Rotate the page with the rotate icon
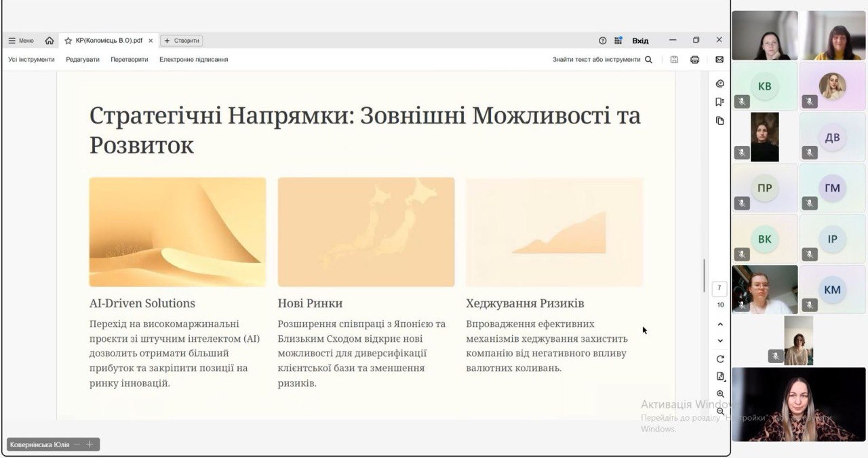The image size is (868, 458). [x=720, y=359]
